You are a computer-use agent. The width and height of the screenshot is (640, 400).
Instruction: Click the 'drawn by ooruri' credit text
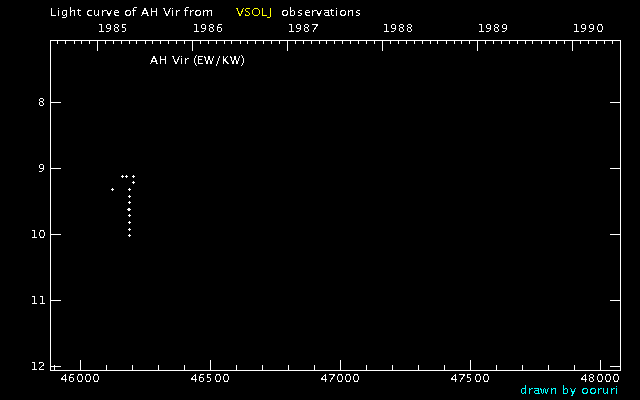[x=569, y=390]
